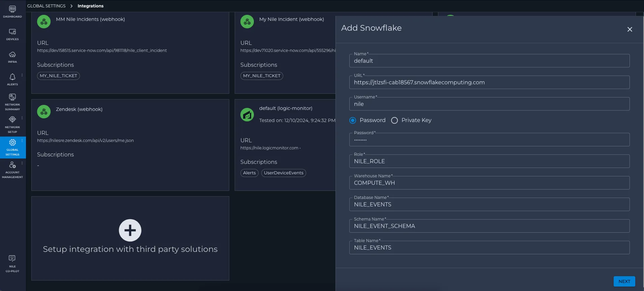Screen dimensions: 644x291
Task: Go to Global Settings breadcrumb
Action: (47, 6)
